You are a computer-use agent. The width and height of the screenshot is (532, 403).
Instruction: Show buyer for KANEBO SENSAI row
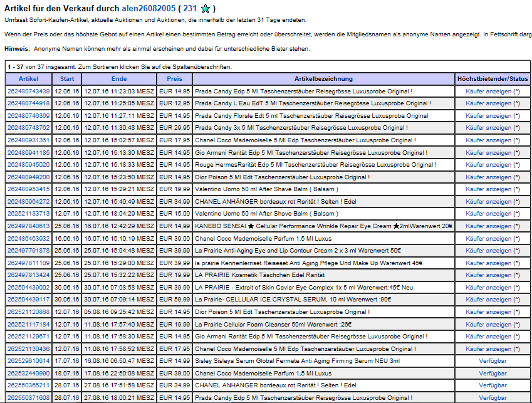pos(488,226)
